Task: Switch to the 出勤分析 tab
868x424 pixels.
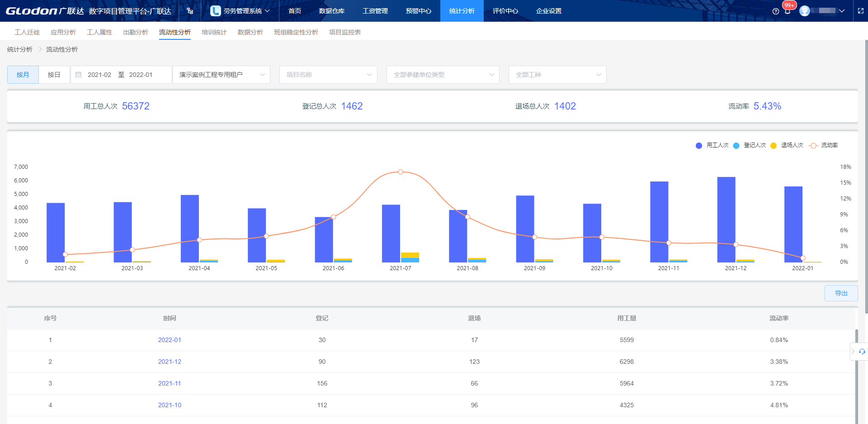Action: pos(135,32)
